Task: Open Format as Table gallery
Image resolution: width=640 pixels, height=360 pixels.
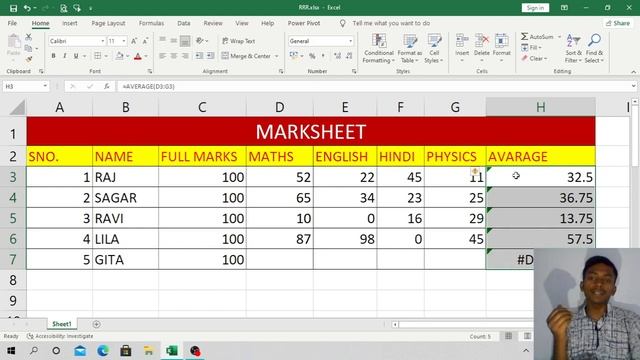Action: point(409,49)
